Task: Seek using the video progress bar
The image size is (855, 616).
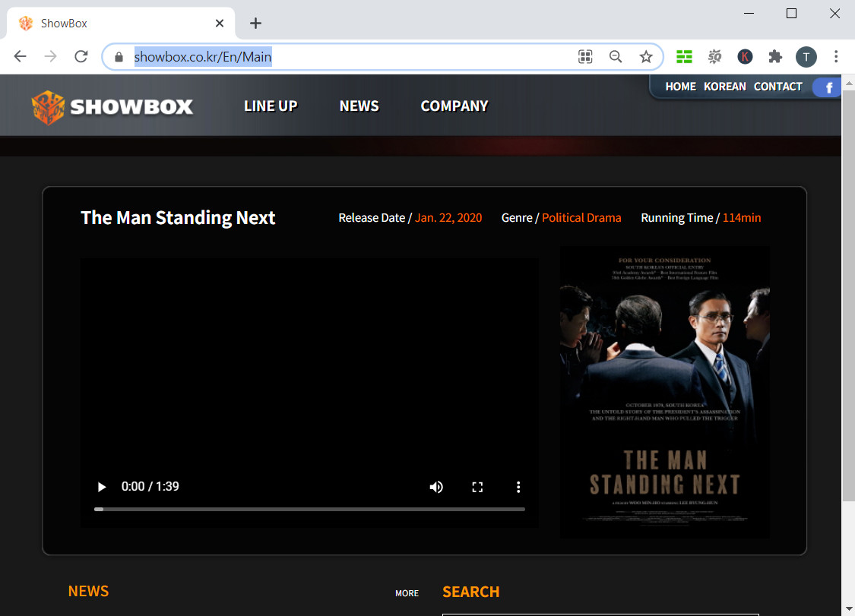Action: 304,509
